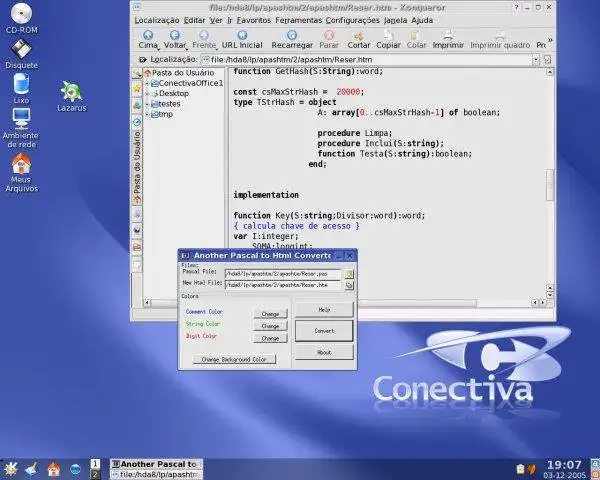
Task: Switch to virtual desktop 1
Action: [95, 464]
